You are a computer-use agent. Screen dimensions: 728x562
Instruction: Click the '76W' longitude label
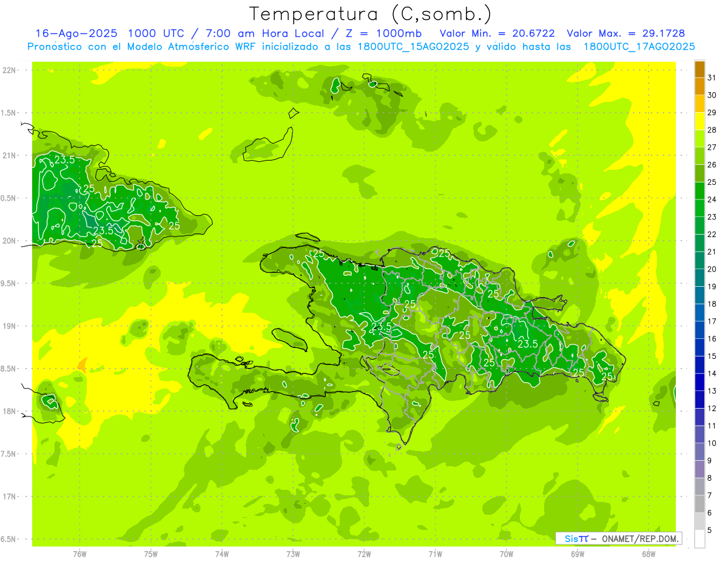(x=79, y=554)
